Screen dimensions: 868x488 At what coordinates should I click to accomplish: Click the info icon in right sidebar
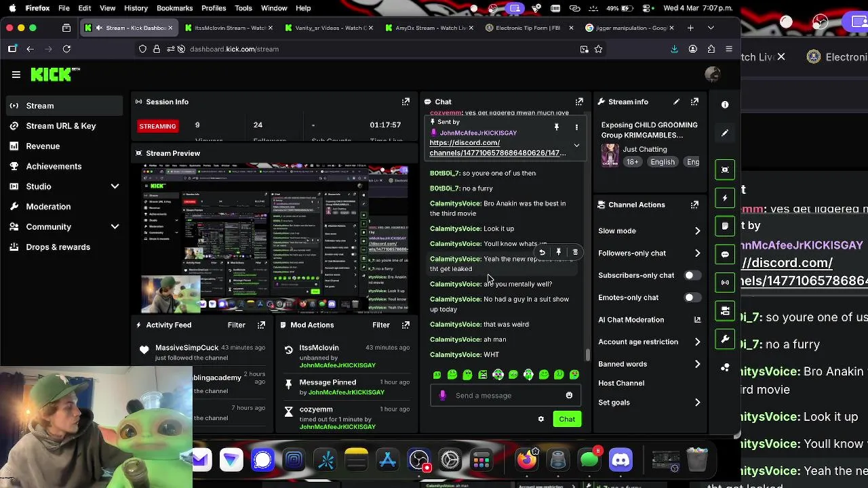point(725,104)
